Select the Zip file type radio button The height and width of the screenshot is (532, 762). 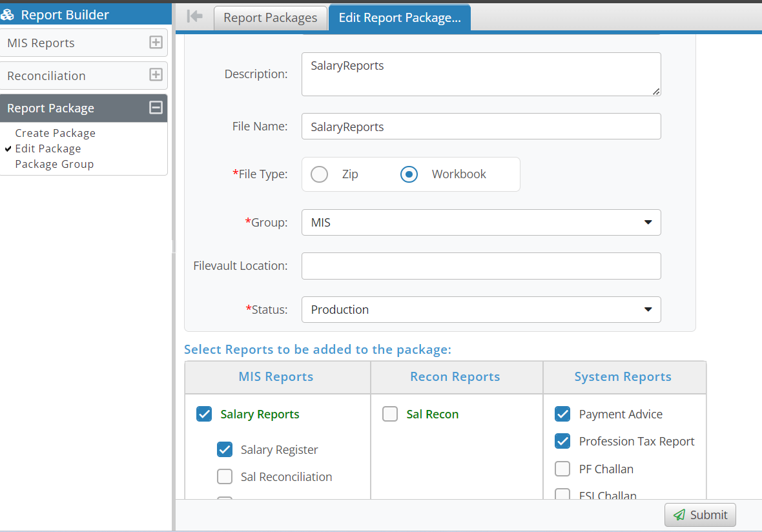[320, 174]
